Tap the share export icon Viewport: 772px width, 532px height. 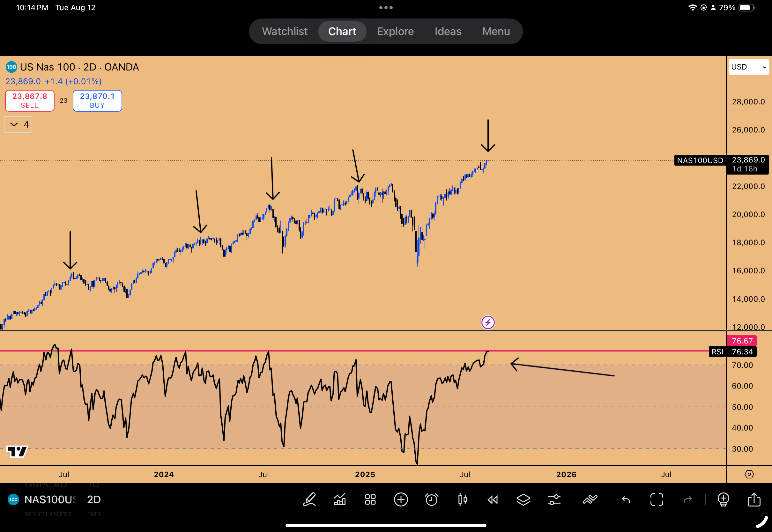[754, 500]
